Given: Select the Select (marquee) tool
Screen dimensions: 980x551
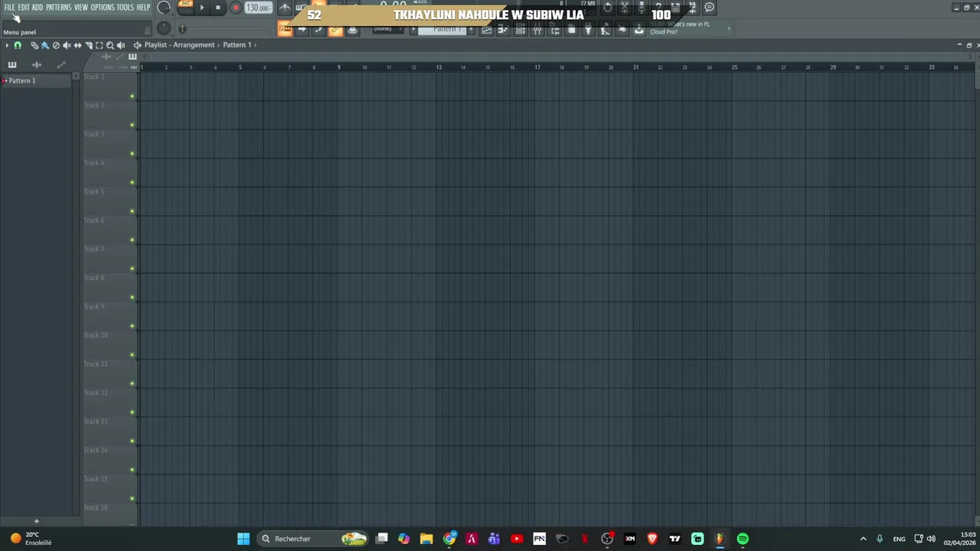Looking at the screenshot, I should point(99,45).
